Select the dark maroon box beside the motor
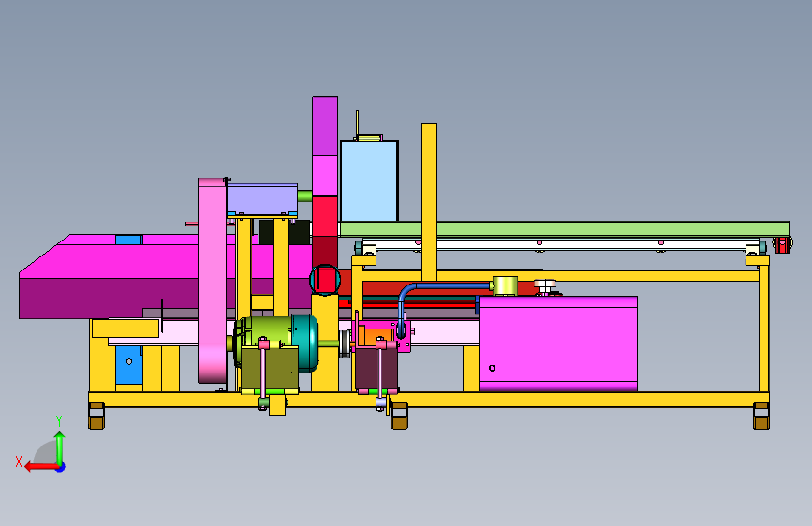The image size is (812, 526). coord(376,369)
